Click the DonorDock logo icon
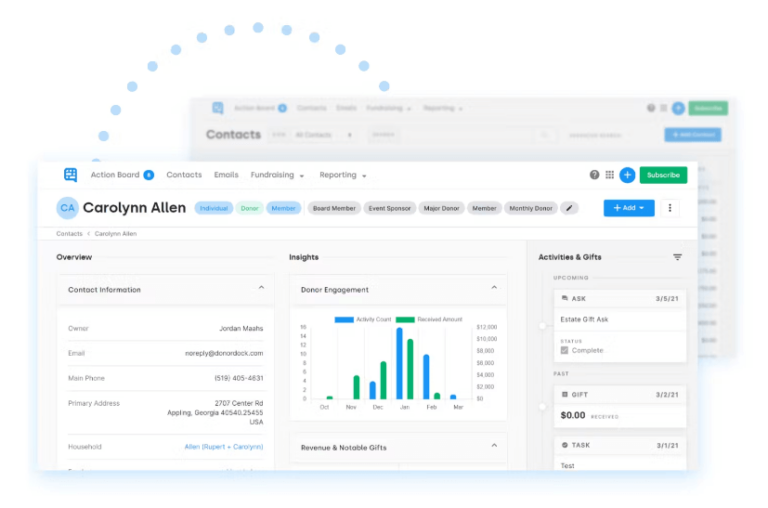The image size is (768, 508). (x=70, y=175)
